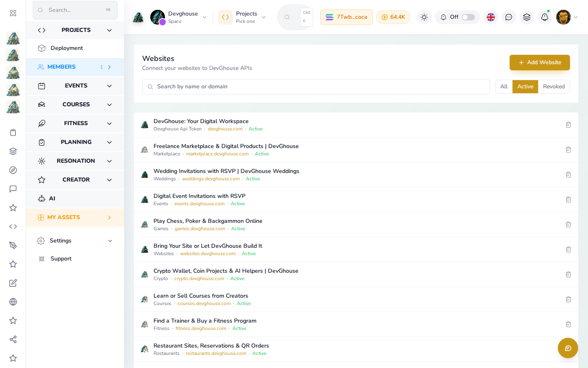The width and height of the screenshot is (588, 368).
Task: Open the user avatar account menu
Action: 567,17
